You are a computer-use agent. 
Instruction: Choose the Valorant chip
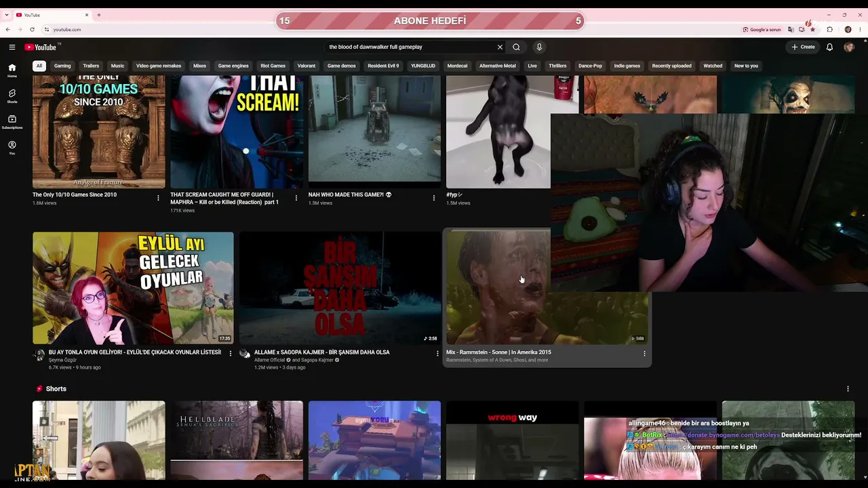pyautogui.click(x=307, y=66)
